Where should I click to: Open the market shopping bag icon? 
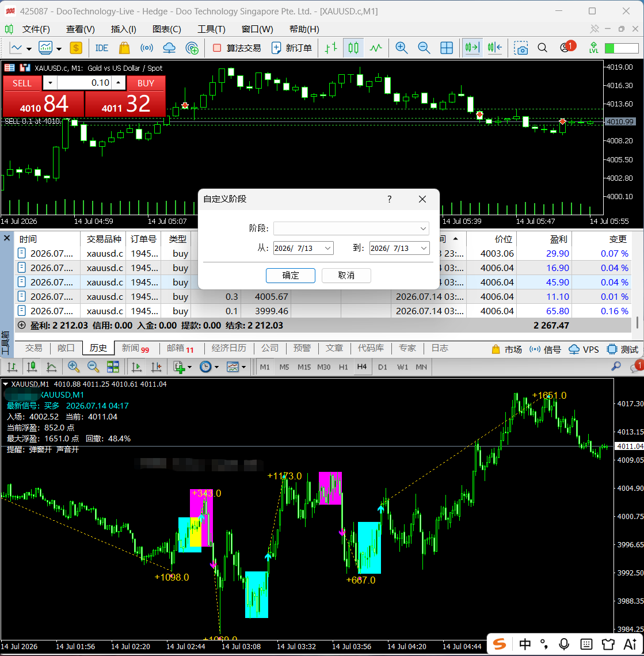[124, 48]
